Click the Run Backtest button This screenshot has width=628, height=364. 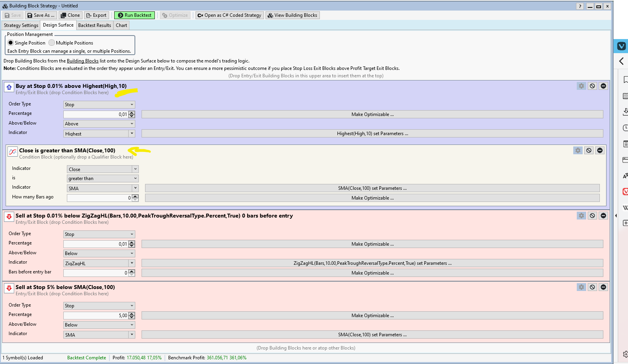click(x=135, y=15)
